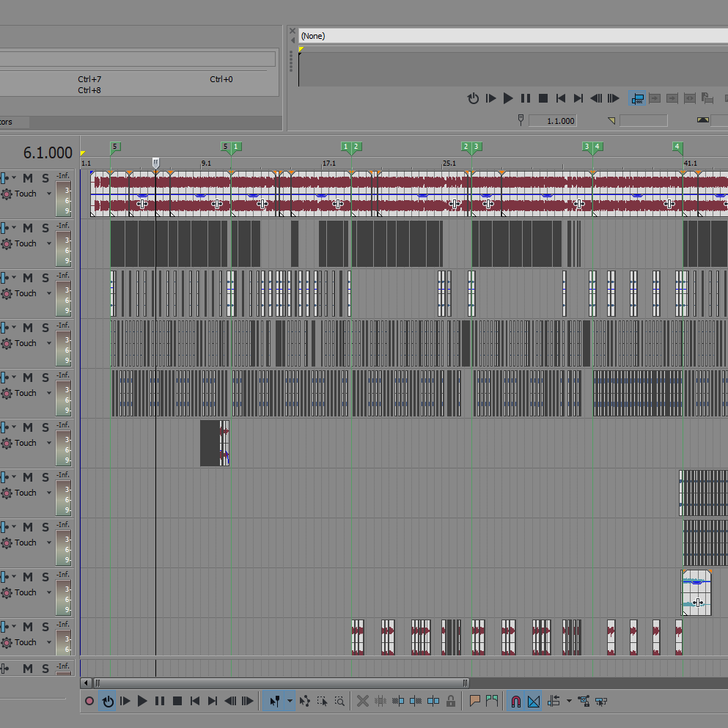Select the Zoom Edit tool
Screen dimensions: 728x728
tap(340, 701)
